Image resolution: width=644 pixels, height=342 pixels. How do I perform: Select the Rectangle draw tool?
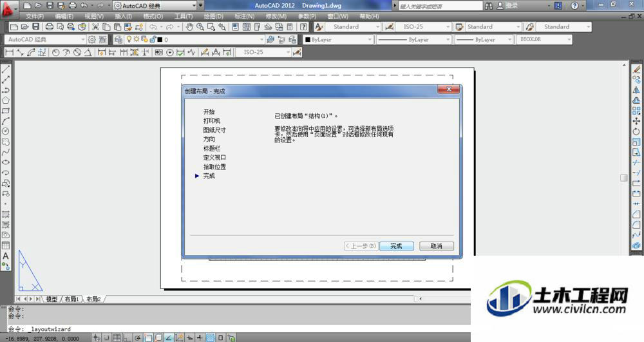coord(6,111)
